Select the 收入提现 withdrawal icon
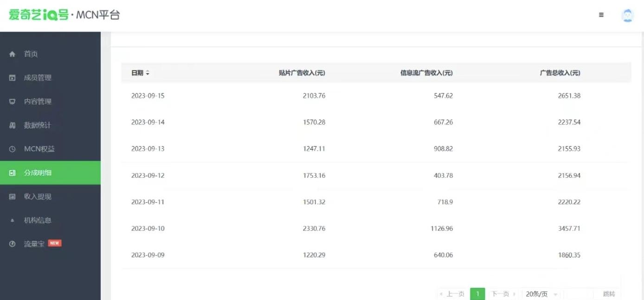This screenshot has width=644, height=300. tap(12, 196)
